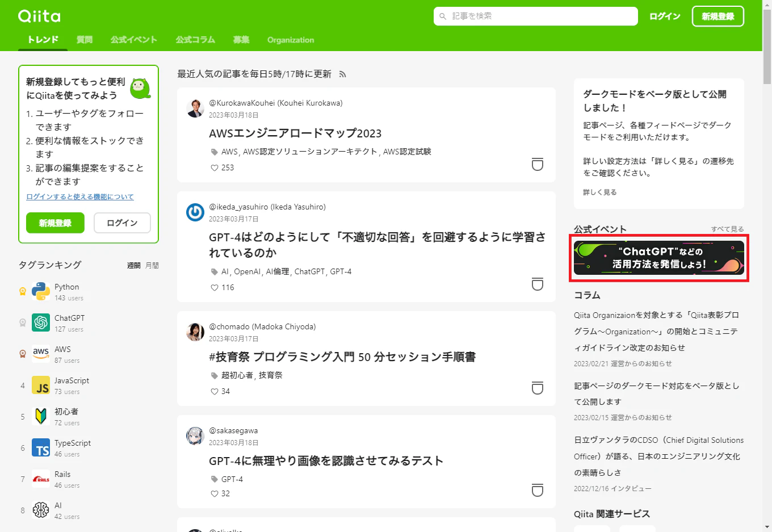Click green 新規登録 button in signup card
Viewport: 772px width, 532px height.
(55, 223)
